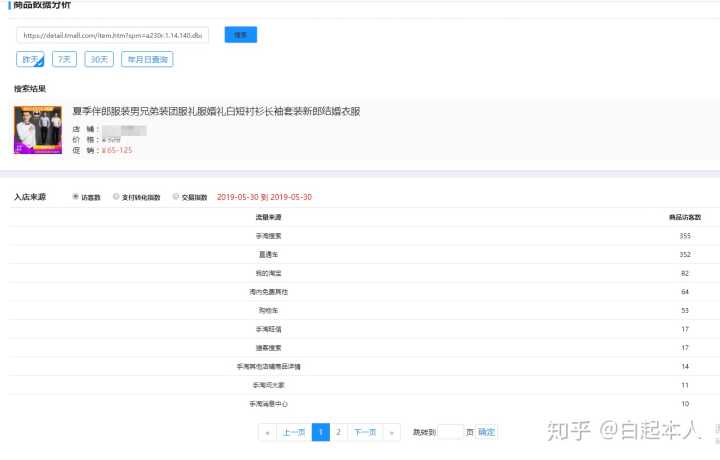Click the blue 搜索 search button
Image resolution: width=720 pixels, height=460 pixels.
[240, 35]
